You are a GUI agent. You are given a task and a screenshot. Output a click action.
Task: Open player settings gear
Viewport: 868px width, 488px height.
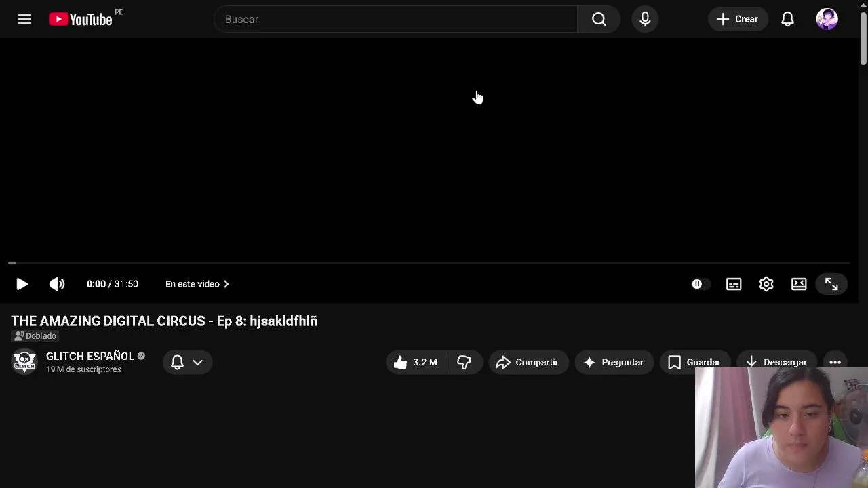766,284
